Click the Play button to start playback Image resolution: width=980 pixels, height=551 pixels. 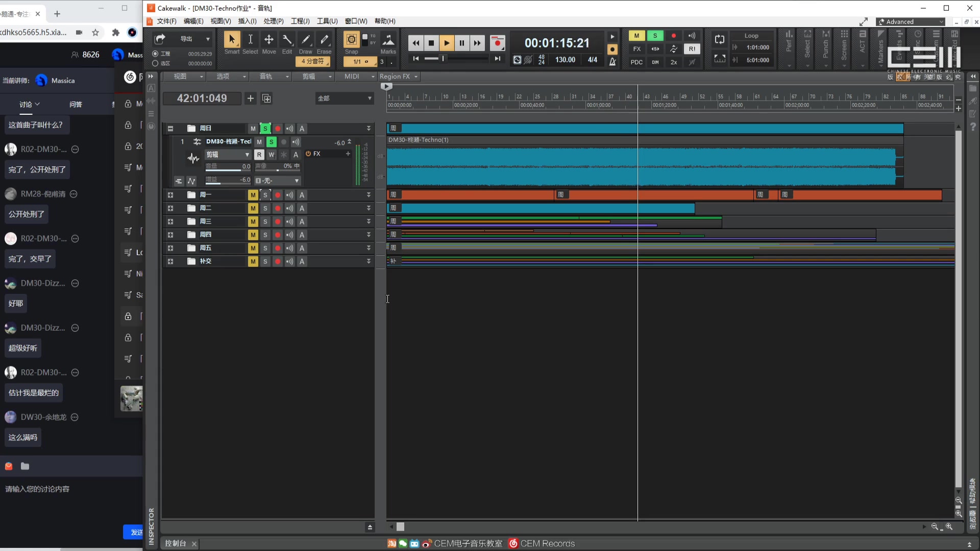pyautogui.click(x=446, y=42)
